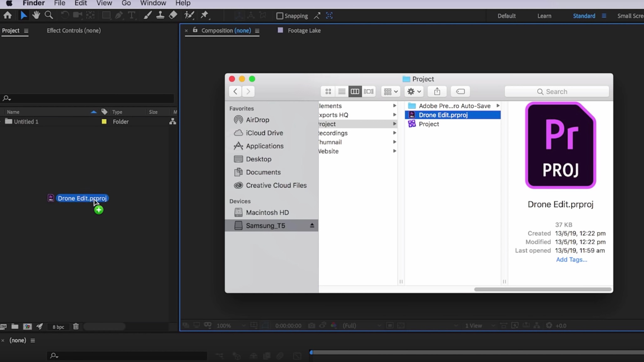The image size is (644, 362).
Task: Toggle the Composition panel lock icon
Action: (x=195, y=30)
